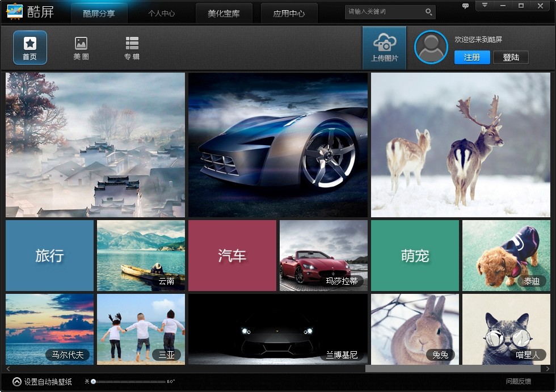The height and width of the screenshot is (392, 556).
Task: Click the 问题反馈 feedback link
Action: point(519,381)
